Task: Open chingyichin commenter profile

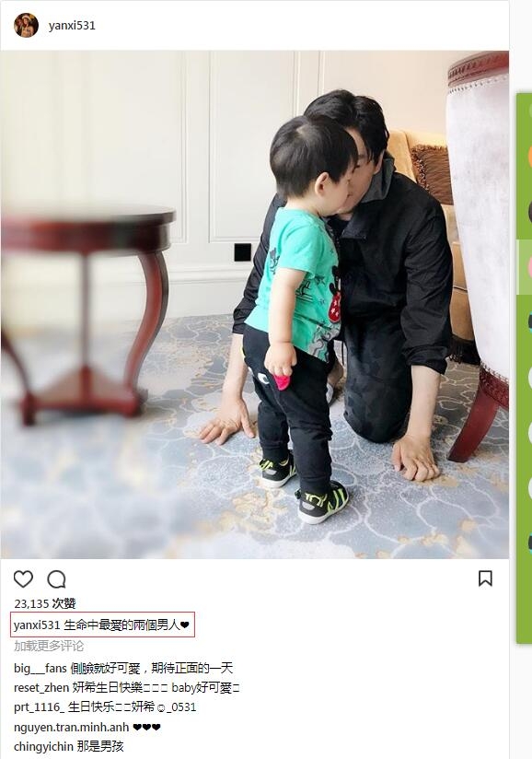Action: pos(43,746)
